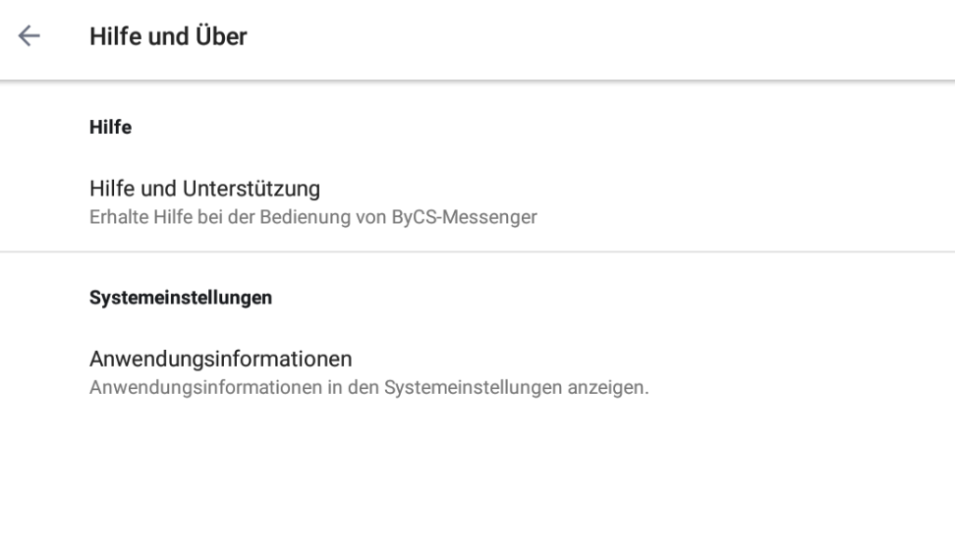Image resolution: width=955 pixels, height=560 pixels.
Task: Tap the back arrow icon
Action: 29,36
